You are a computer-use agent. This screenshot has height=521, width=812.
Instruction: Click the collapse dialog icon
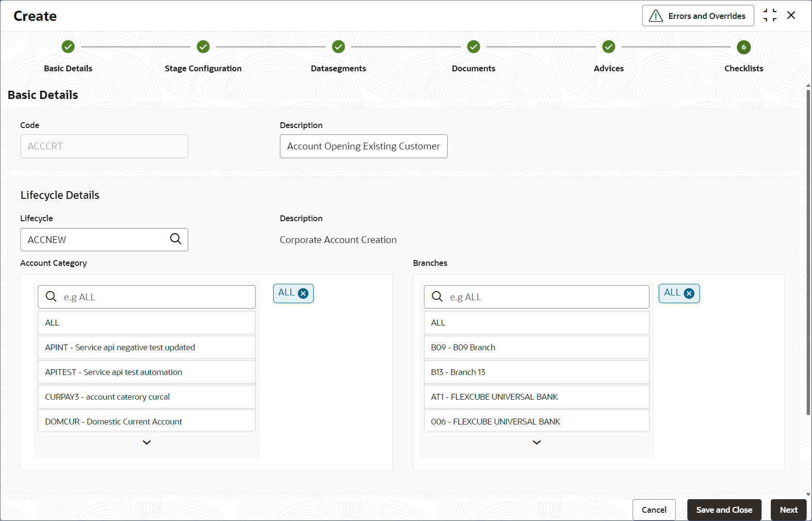pos(770,16)
